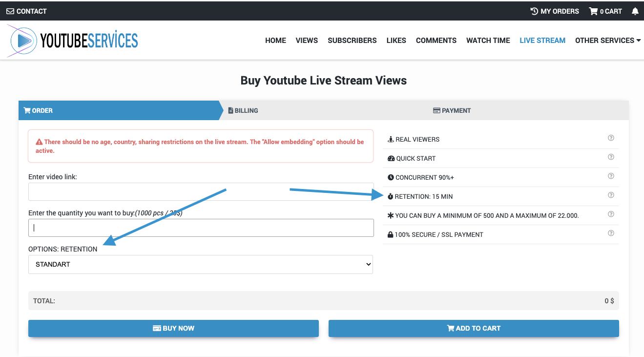Open the Comments menu item
644x357 pixels.
(436, 41)
